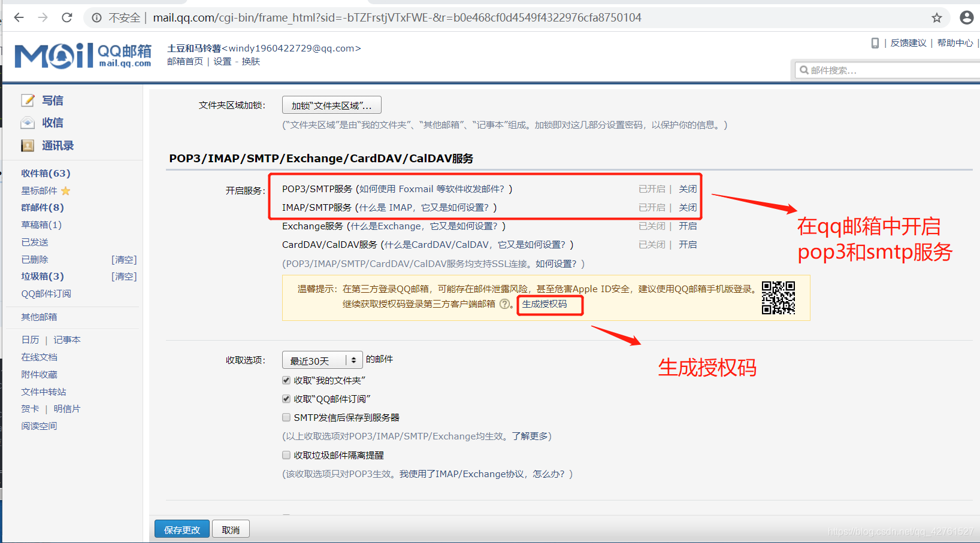This screenshot has width=980, height=543.
Task: Click the 通讯录 contacts book icon
Action: [28, 145]
